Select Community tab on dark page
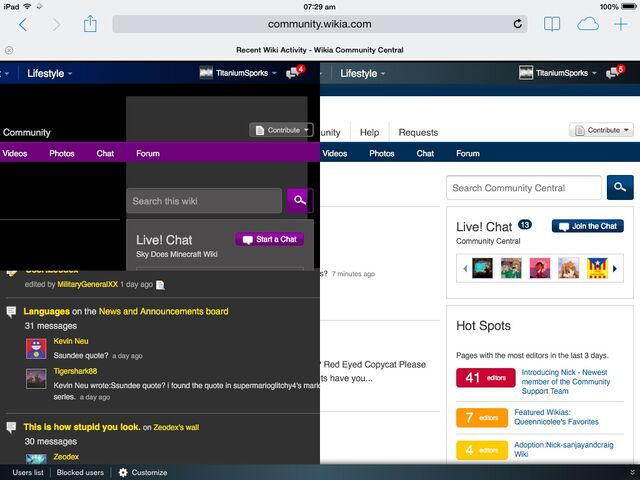Screen dimensions: 640x480 pos(27,133)
